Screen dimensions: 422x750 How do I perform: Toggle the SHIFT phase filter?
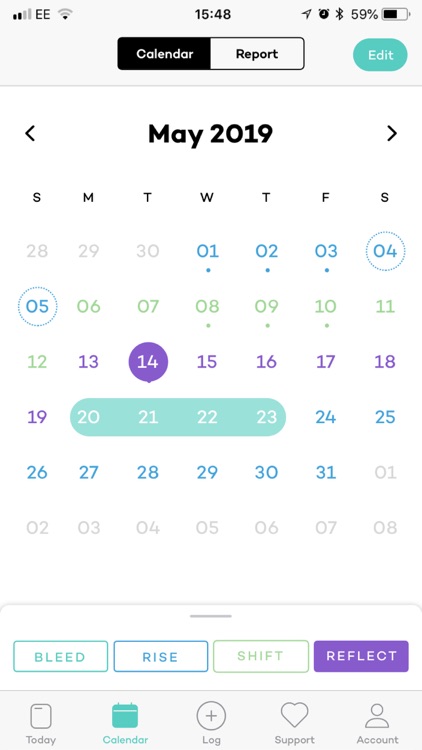(261, 656)
